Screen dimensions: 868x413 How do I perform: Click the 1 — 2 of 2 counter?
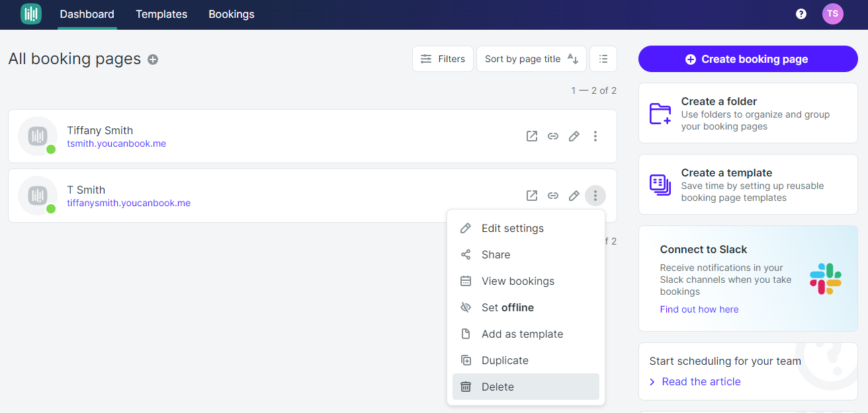pos(594,91)
